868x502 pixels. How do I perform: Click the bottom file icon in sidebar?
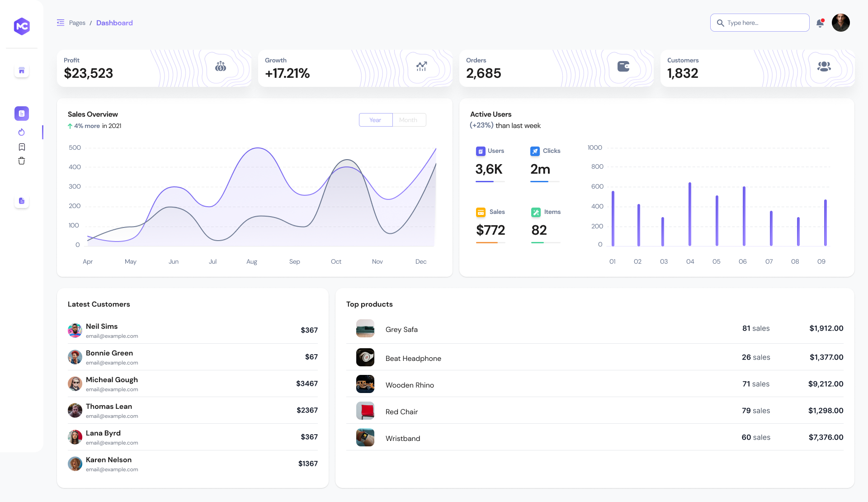click(22, 201)
